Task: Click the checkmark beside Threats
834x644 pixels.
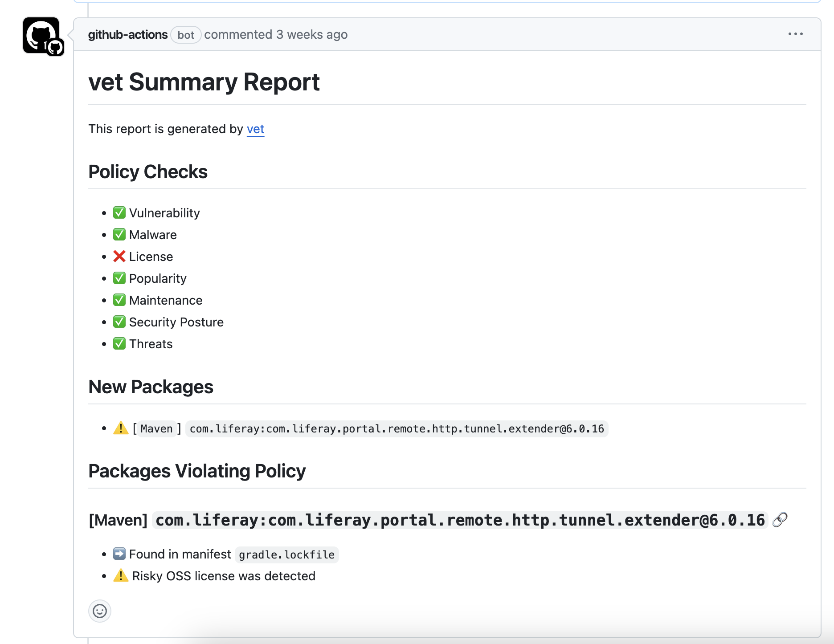Action: point(119,343)
